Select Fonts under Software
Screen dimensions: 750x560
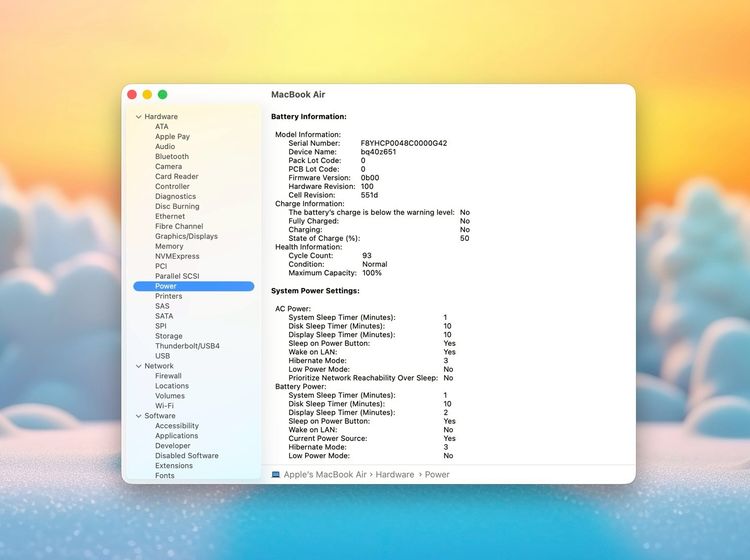pos(165,476)
